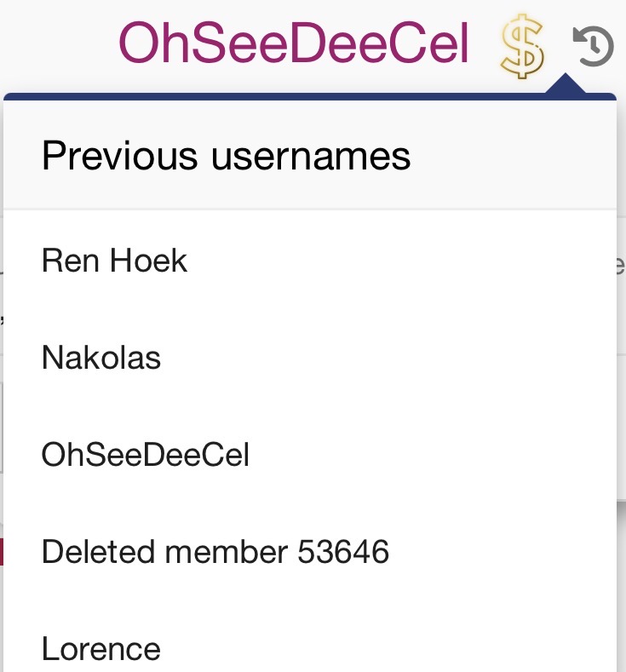Click the thin divider below popup header

(310, 210)
